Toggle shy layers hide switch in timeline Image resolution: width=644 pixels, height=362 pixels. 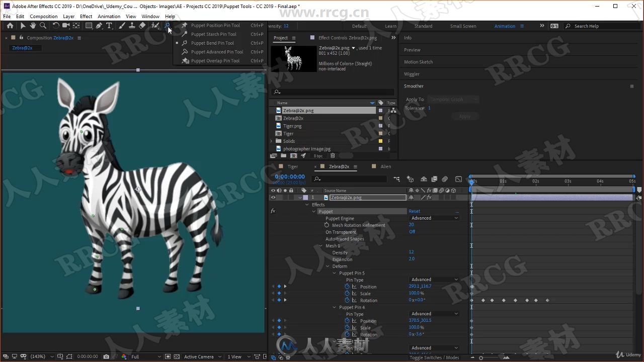tap(424, 178)
